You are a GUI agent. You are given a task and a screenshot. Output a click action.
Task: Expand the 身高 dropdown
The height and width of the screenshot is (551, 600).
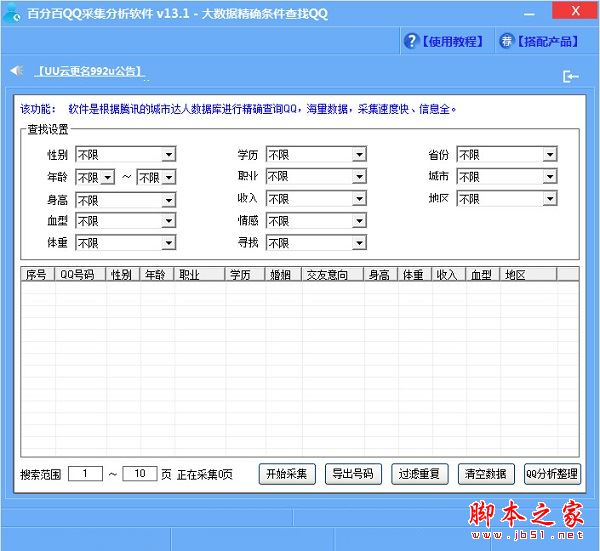tap(126, 200)
